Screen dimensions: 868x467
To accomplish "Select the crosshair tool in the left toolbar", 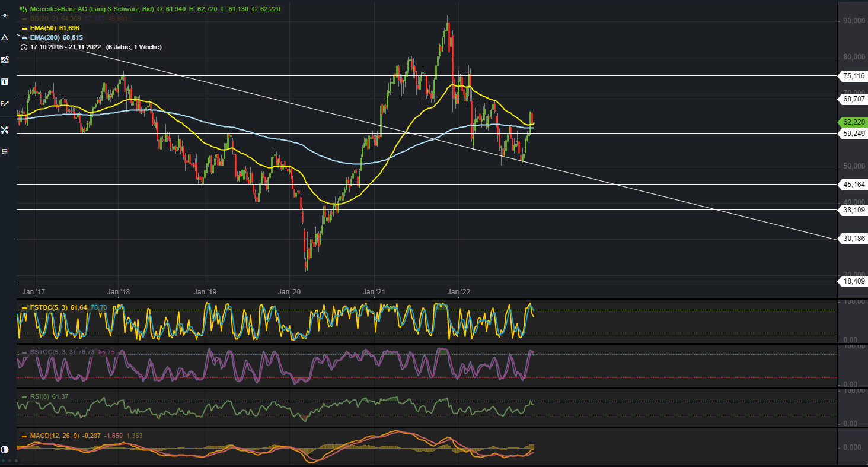I will click(5, 16).
